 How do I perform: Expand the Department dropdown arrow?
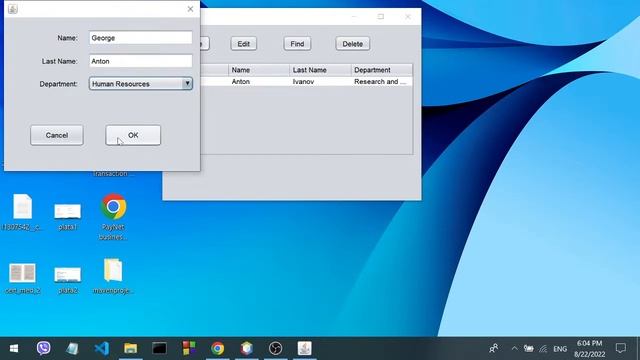click(x=187, y=84)
